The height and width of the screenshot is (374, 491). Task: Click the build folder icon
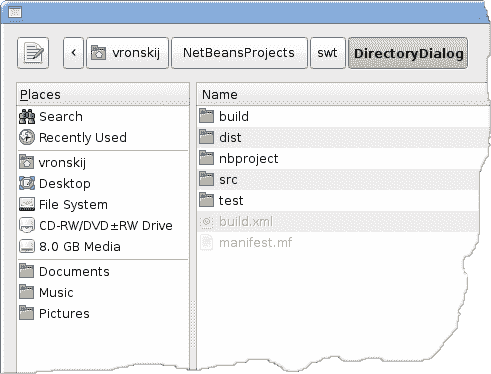coord(206,116)
